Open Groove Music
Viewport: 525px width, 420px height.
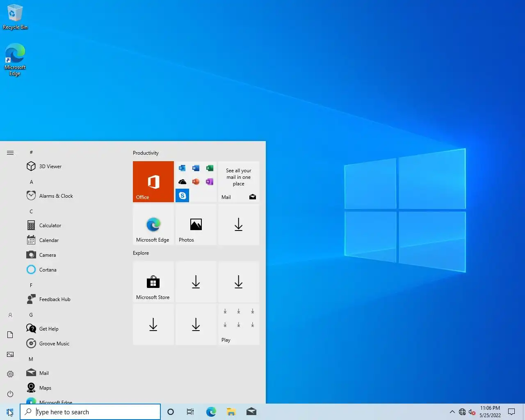click(74, 344)
